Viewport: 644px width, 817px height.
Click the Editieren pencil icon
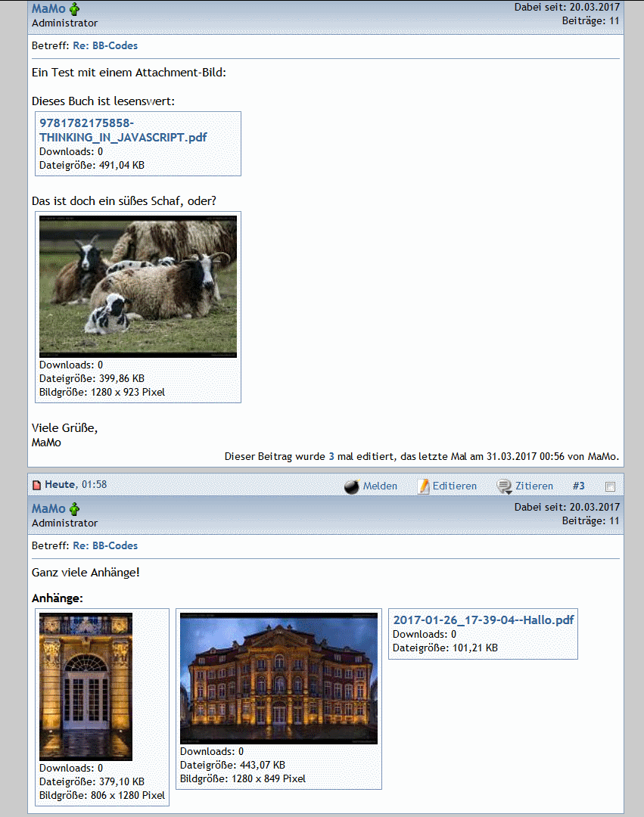coord(424,486)
